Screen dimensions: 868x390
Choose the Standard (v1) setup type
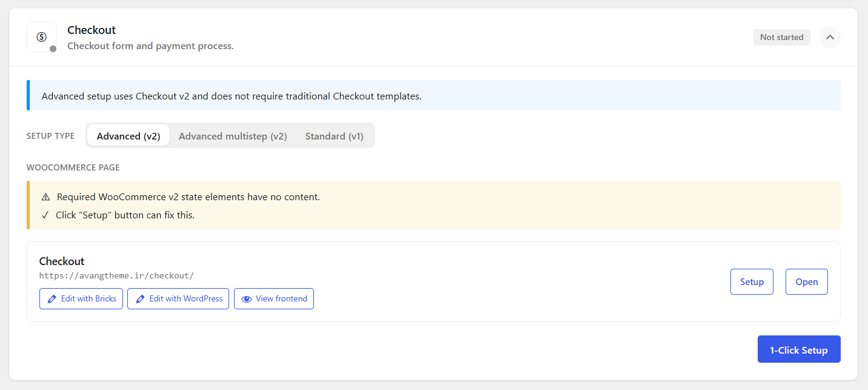point(335,136)
